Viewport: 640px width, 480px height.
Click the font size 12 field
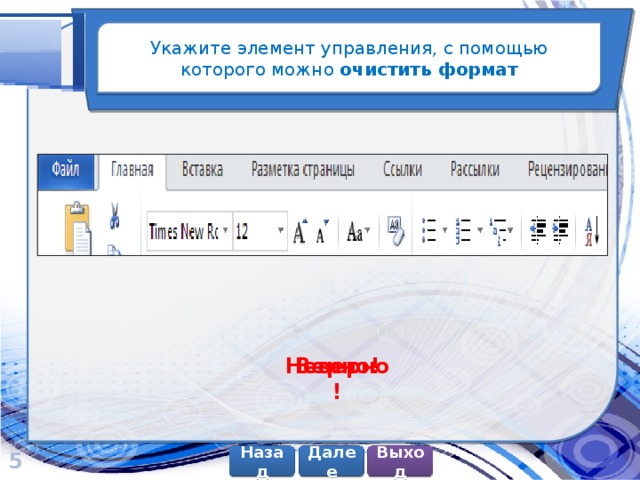point(260,231)
